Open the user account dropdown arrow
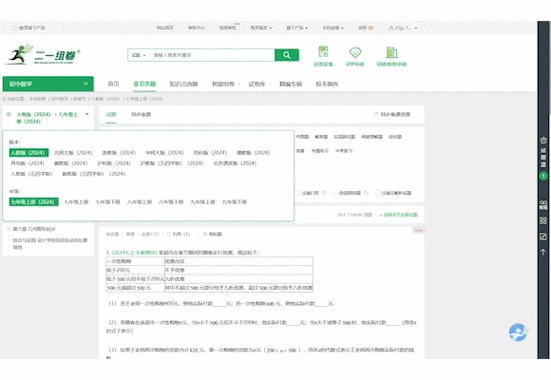The height and width of the screenshot is (380, 551). click(416, 28)
